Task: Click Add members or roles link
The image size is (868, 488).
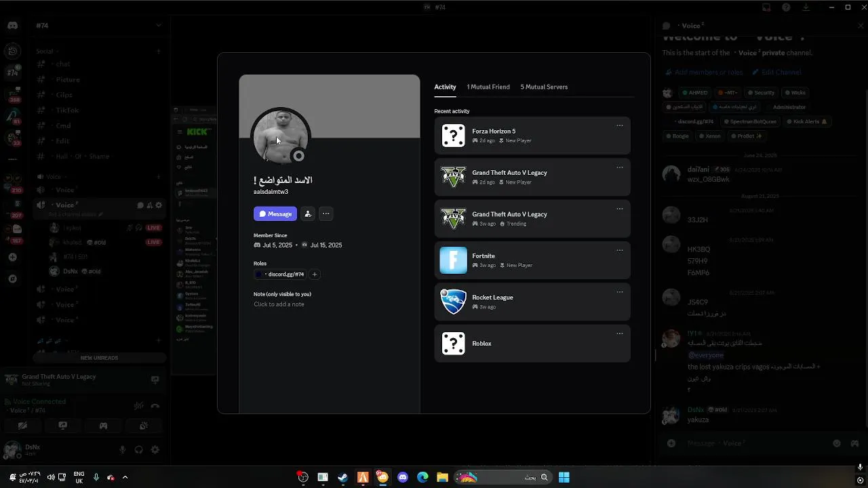Action: tap(703, 72)
